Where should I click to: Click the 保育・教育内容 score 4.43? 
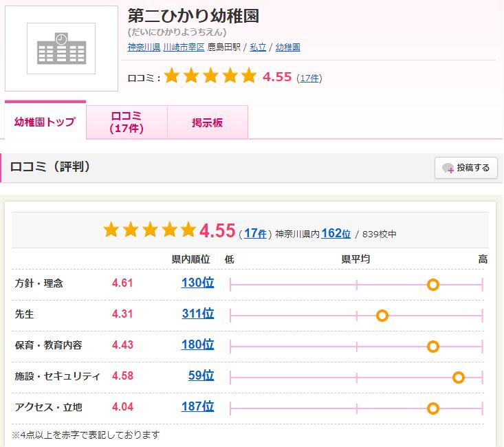pos(122,345)
